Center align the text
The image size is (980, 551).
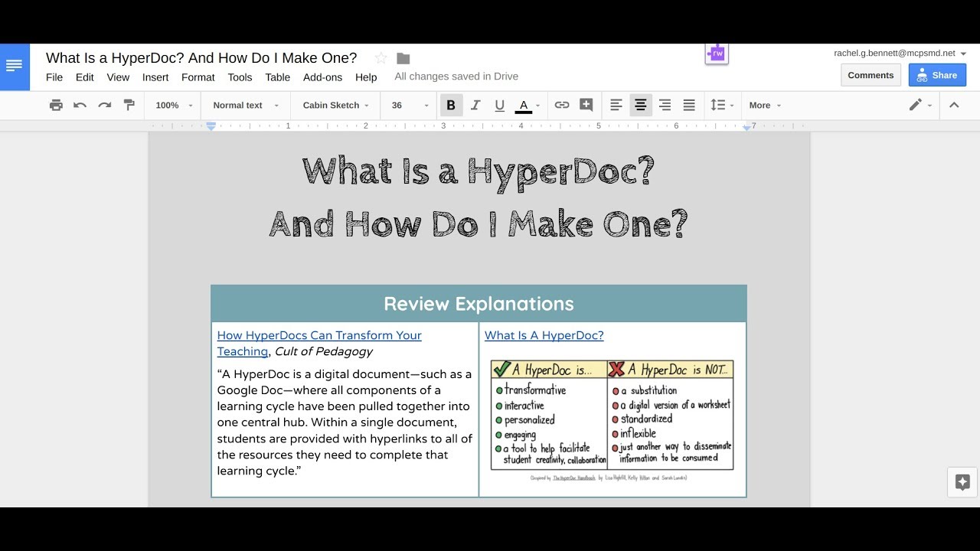(x=641, y=106)
